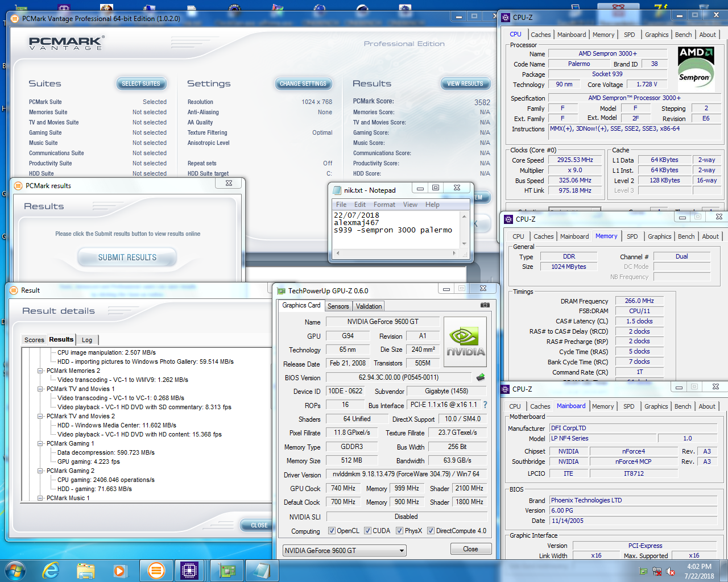728x582 pixels.
Task: Switch to Validation tab in GPU-Z
Action: point(369,306)
